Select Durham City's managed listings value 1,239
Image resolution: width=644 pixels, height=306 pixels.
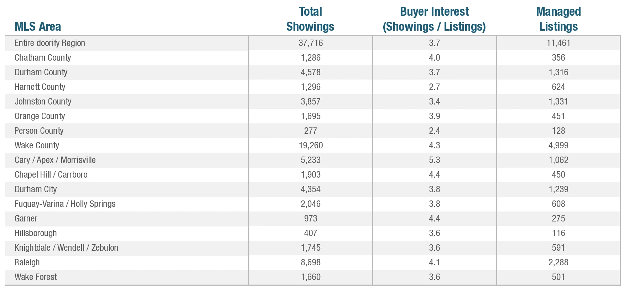tap(558, 189)
